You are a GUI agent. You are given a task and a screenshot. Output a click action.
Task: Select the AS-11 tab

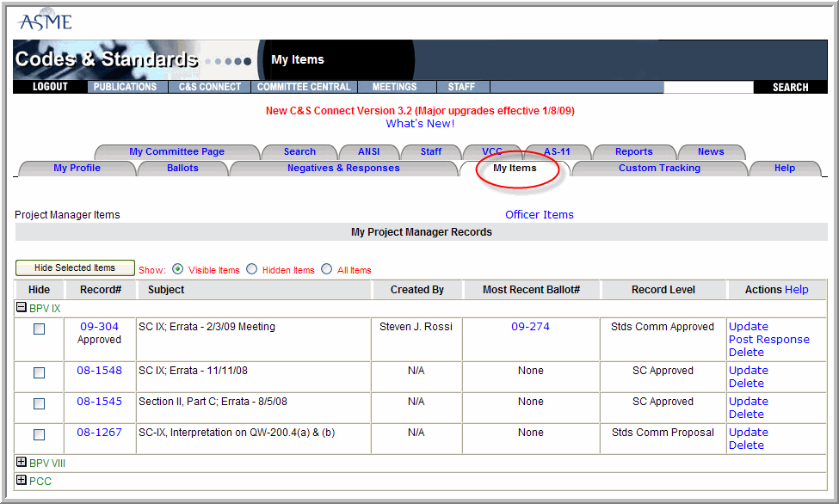(557, 151)
